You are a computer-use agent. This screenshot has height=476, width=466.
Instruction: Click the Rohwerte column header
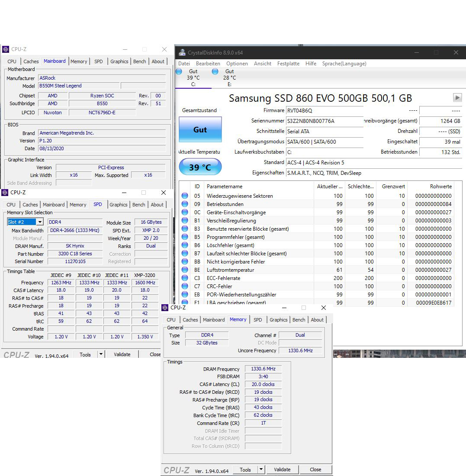coord(430,187)
